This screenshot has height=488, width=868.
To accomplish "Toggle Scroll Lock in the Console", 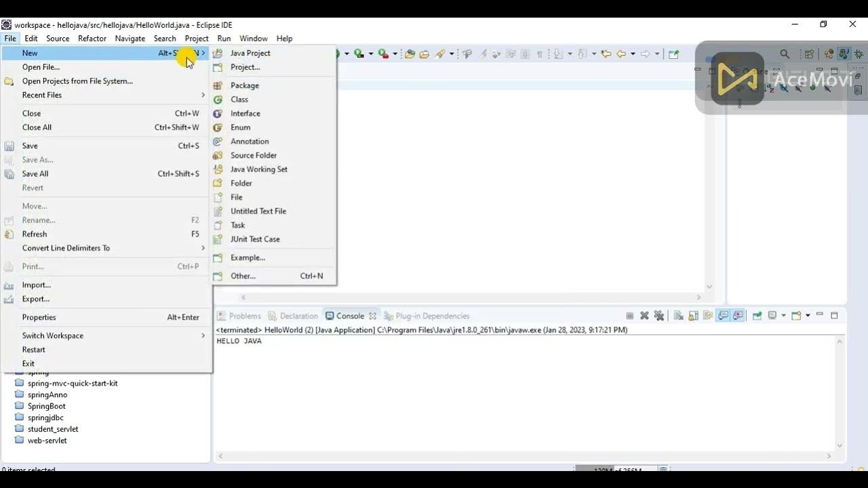I will point(693,316).
